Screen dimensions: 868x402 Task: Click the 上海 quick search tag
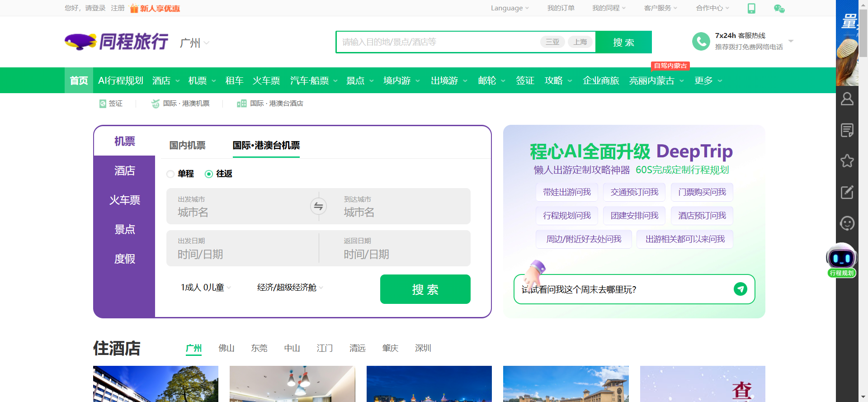[x=580, y=42]
